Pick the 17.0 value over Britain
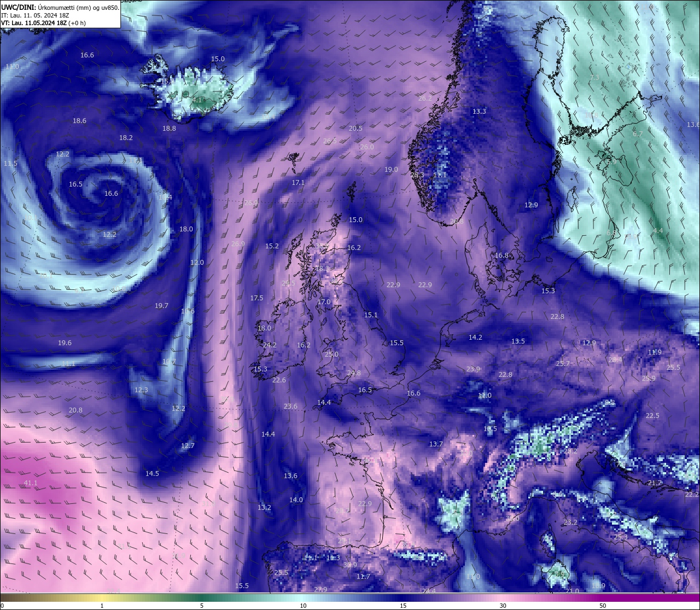 (324, 302)
